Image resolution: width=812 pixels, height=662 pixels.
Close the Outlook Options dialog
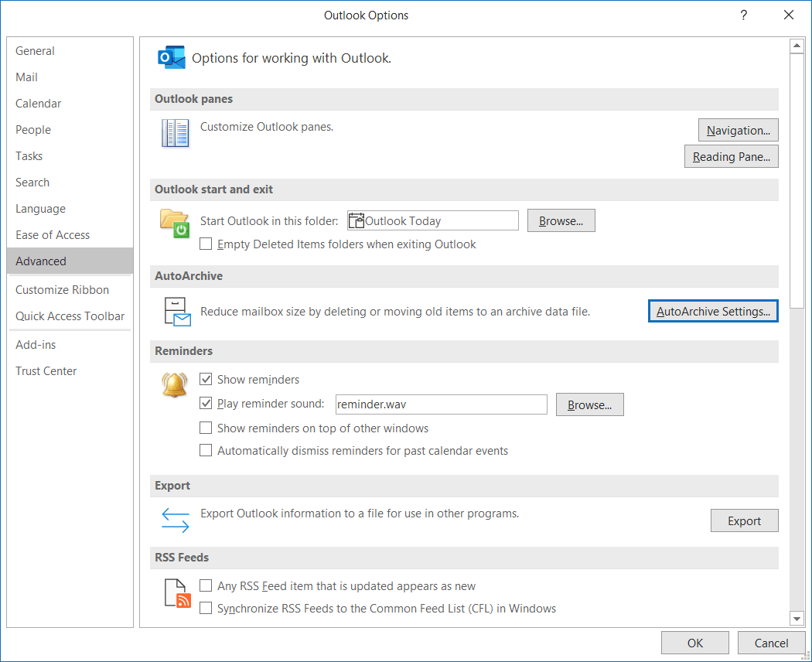[x=789, y=15]
